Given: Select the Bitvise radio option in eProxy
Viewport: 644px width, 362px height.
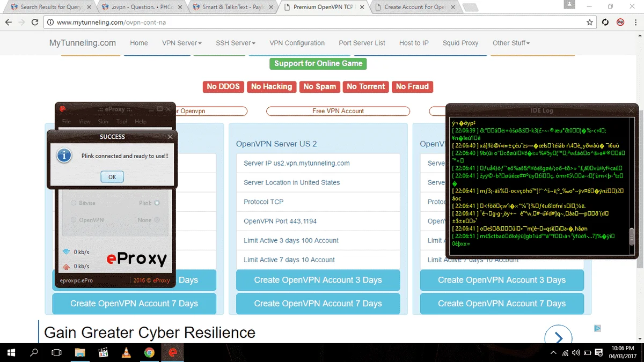Looking at the screenshot, I should click(74, 203).
